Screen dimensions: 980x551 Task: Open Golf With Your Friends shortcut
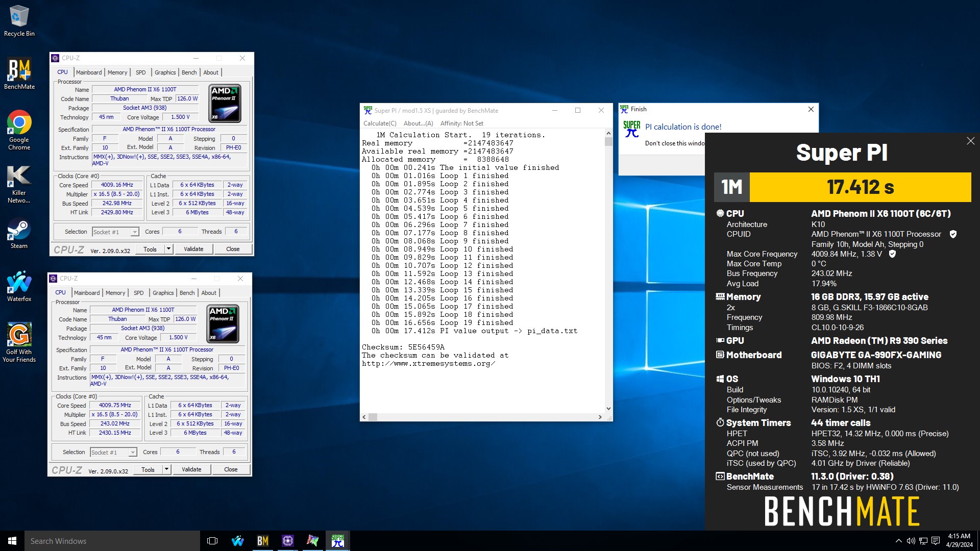click(19, 343)
